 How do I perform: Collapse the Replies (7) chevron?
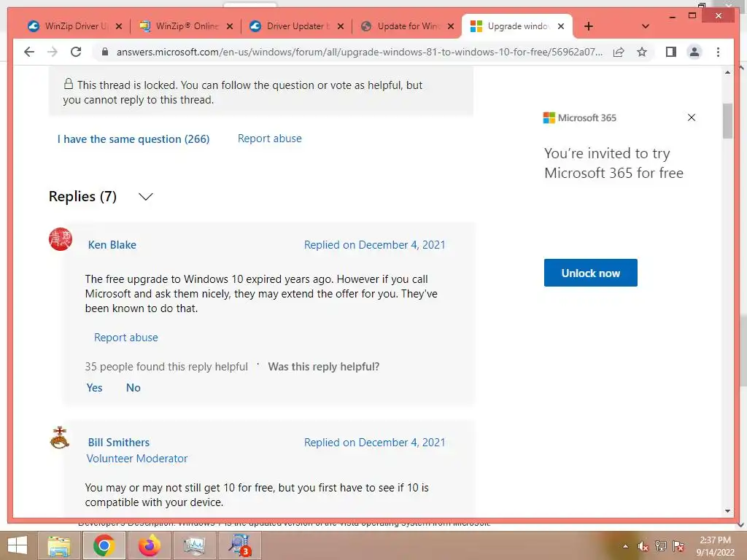click(x=146, y=196)
